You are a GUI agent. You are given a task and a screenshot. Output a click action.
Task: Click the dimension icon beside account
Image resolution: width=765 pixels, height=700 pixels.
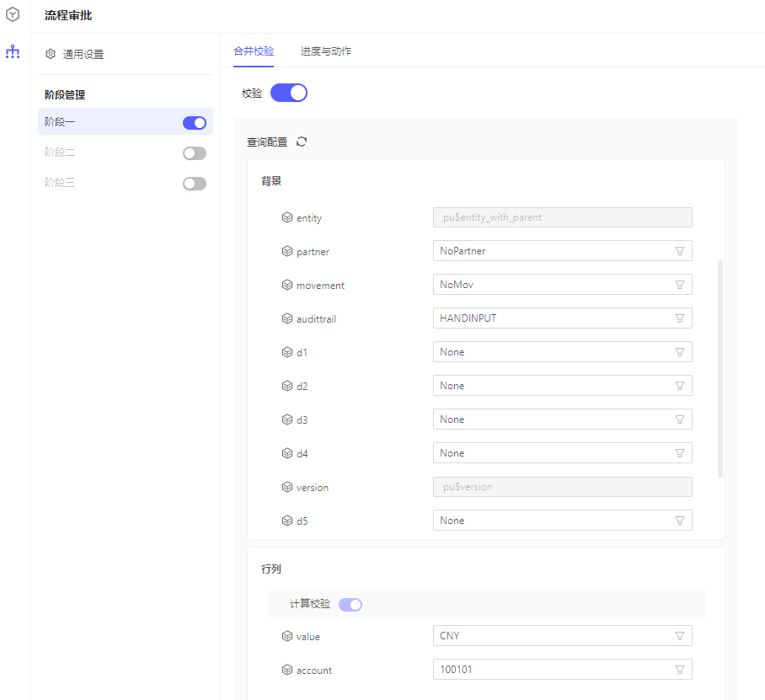pyautogui.click(x=286, y=670)
